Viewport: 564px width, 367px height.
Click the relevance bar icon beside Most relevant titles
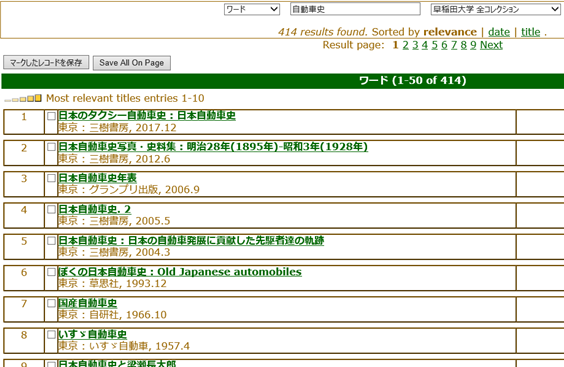23,98
